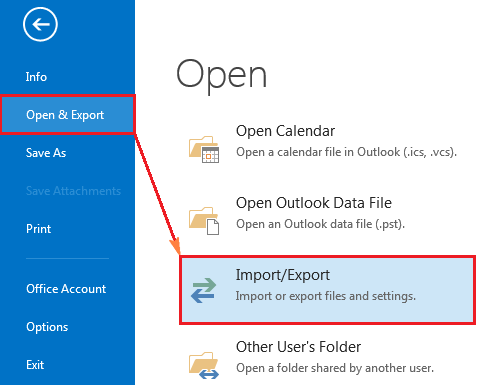Select Open & Export in sidebar
Viewport: 492px width, 385px height.
68,115
